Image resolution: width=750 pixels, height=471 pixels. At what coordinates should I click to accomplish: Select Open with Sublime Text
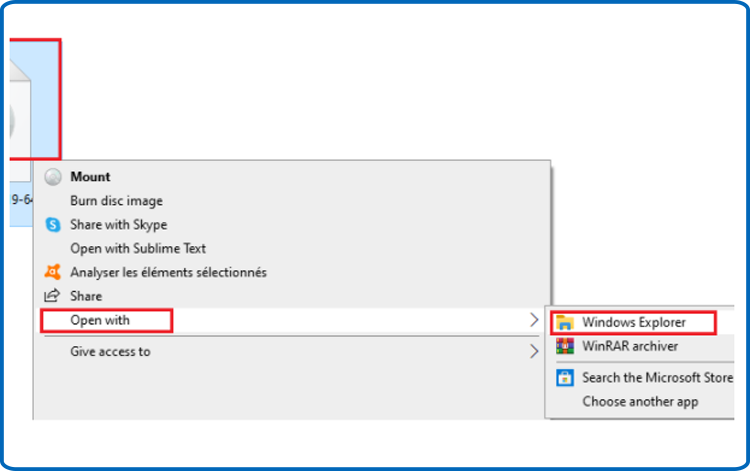coord(138,249)
